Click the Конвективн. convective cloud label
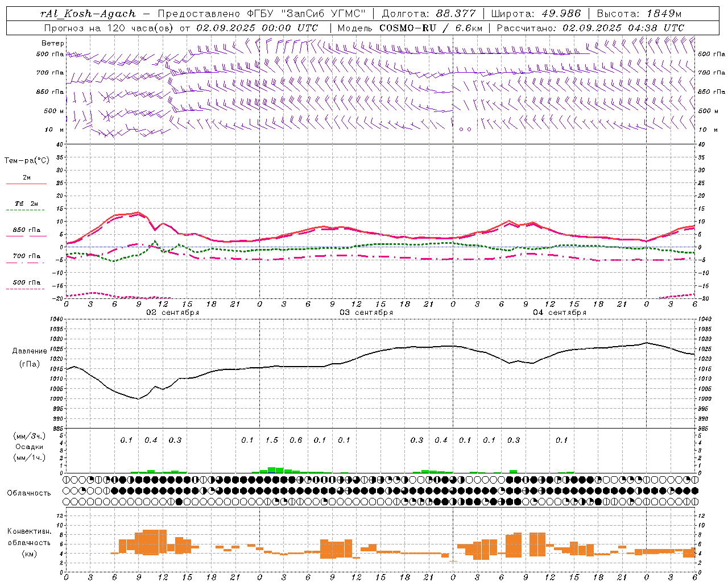Image resolution: width=728 pixels, height=582 pixels. [30, 531]
